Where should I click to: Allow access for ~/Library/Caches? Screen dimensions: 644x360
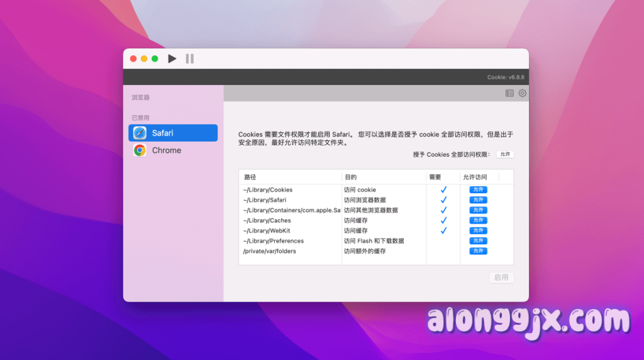(478, 220)
